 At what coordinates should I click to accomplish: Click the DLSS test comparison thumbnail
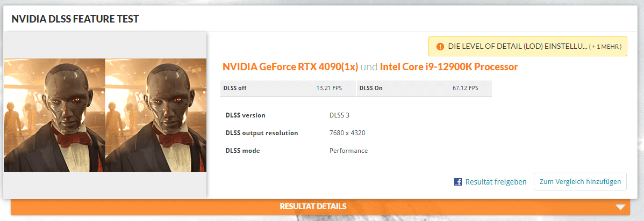[105, 115]
